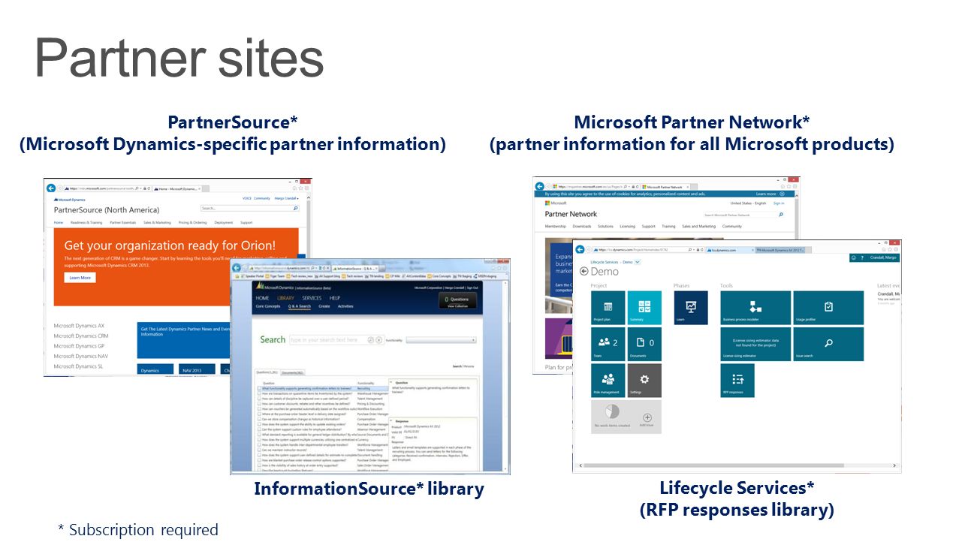Open the Role management tile
Image resolution: width=980 pixels, height=551 pixels.
pos(608,380)
